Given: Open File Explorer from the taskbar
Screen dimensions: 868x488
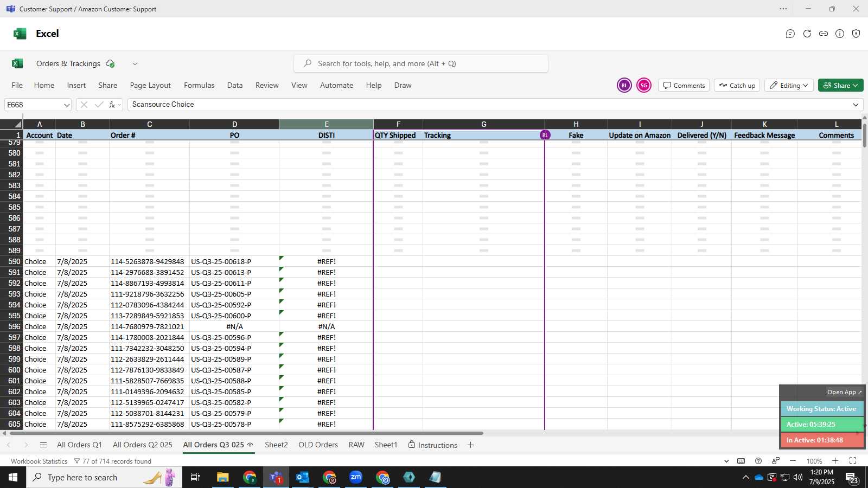Looking at the screenshot, I should click(222, 477).
